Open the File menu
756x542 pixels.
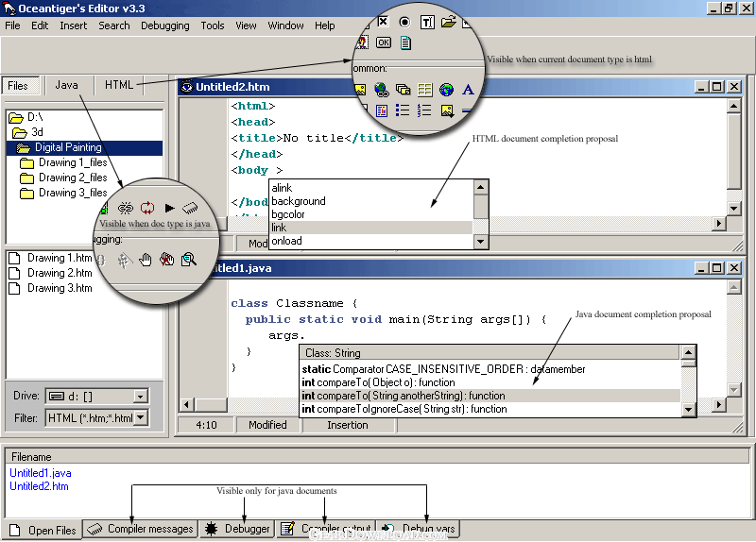pos(12,25)
